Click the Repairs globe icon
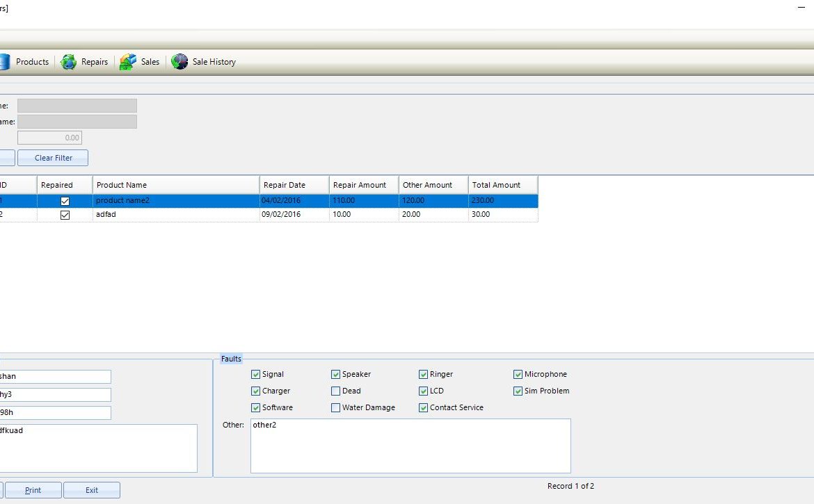 coord(69,62)
